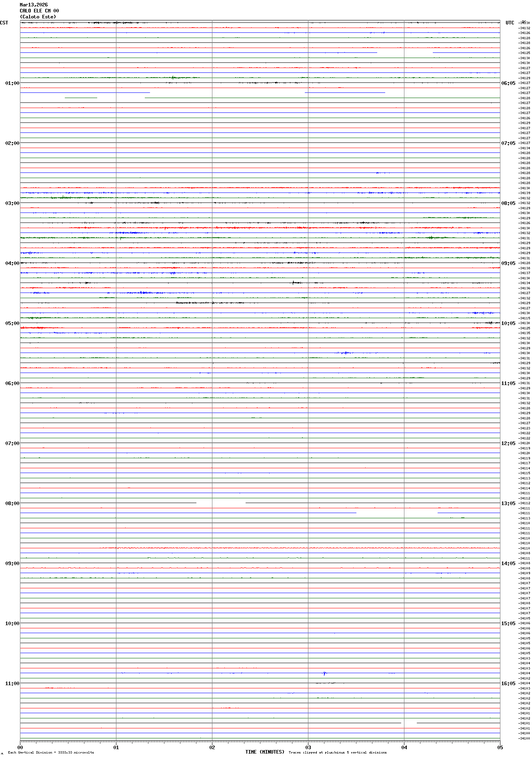Image resolution: width=532 pixels, height=758 pixels.
Task: Click the CST timezone label
Action: (4, 23)
